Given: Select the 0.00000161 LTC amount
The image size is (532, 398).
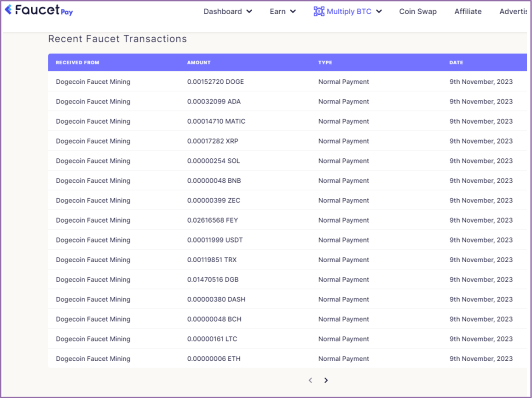Looking at the screenshot, I should pyautogui.click(x=212, y=339).
